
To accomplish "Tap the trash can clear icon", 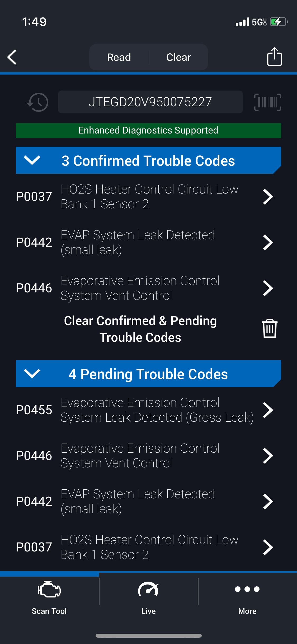I will click(269, 329).
